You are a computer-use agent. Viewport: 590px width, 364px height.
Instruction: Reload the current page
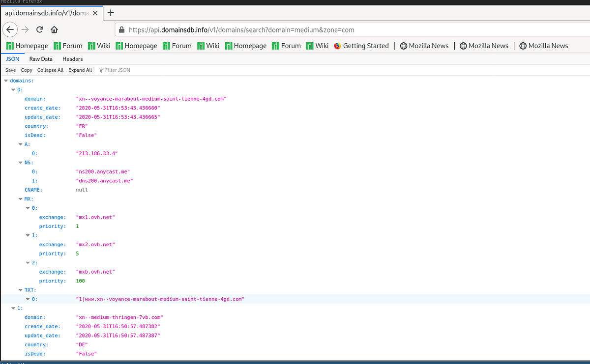[39, 29]
